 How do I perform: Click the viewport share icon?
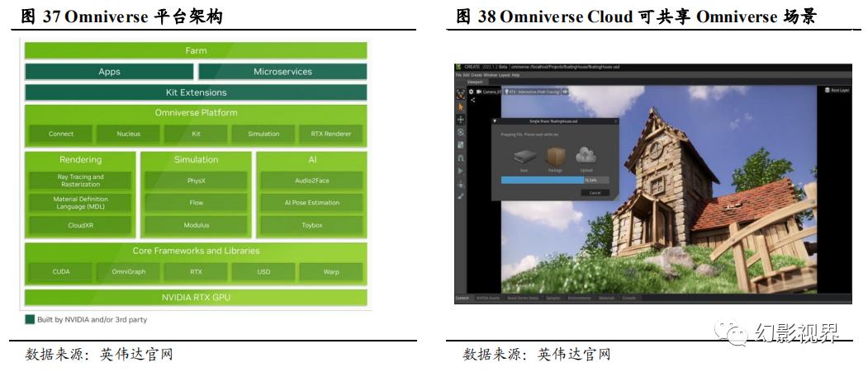[x=472, y=100]
